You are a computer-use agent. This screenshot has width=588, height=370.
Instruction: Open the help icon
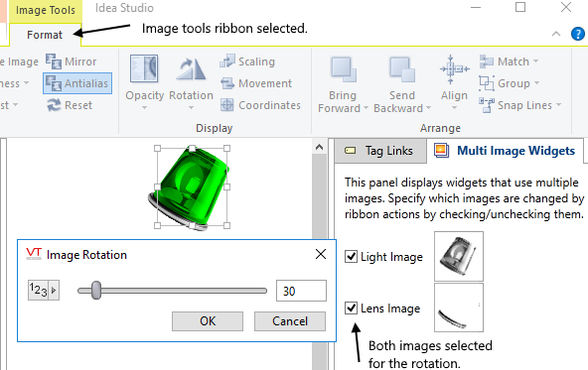tap(577, 34)
